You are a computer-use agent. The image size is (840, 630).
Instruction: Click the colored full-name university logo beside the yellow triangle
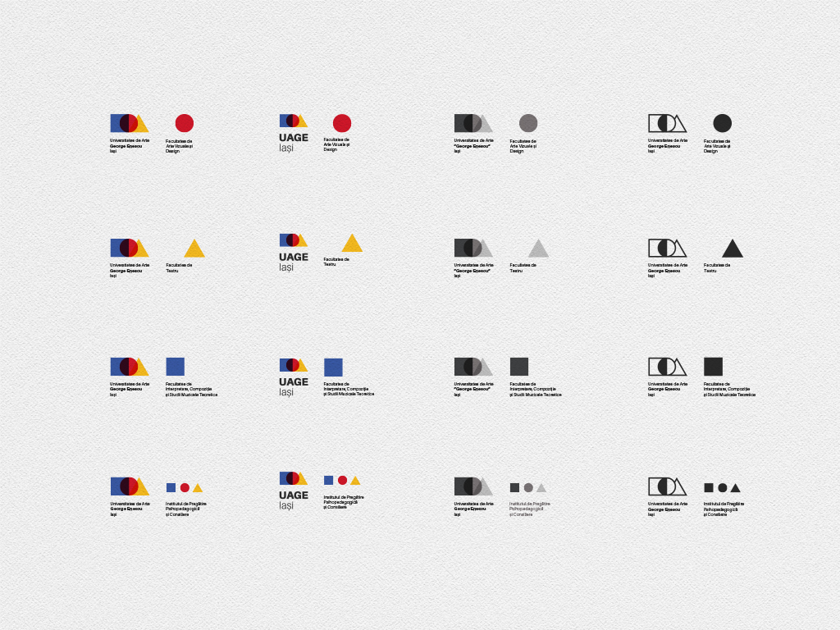pyautogui.click(x=130, y=248)
